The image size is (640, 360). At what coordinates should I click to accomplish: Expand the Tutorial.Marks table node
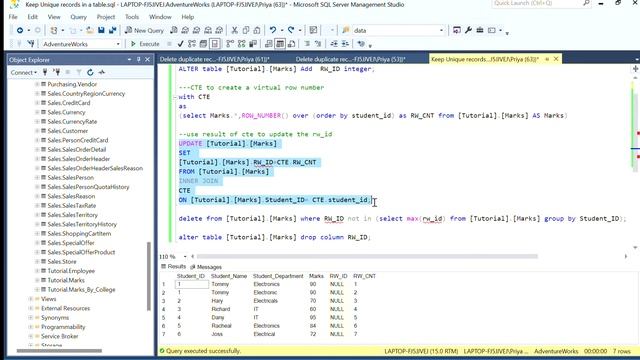[37, 280]
